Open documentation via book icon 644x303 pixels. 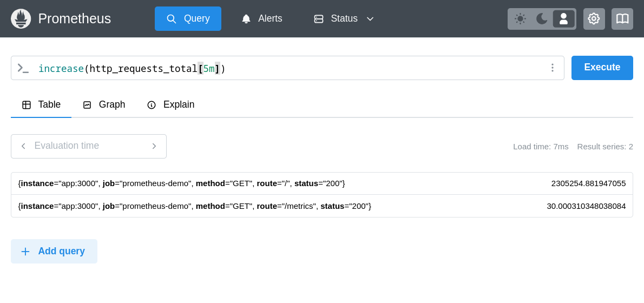pos(622,19)
